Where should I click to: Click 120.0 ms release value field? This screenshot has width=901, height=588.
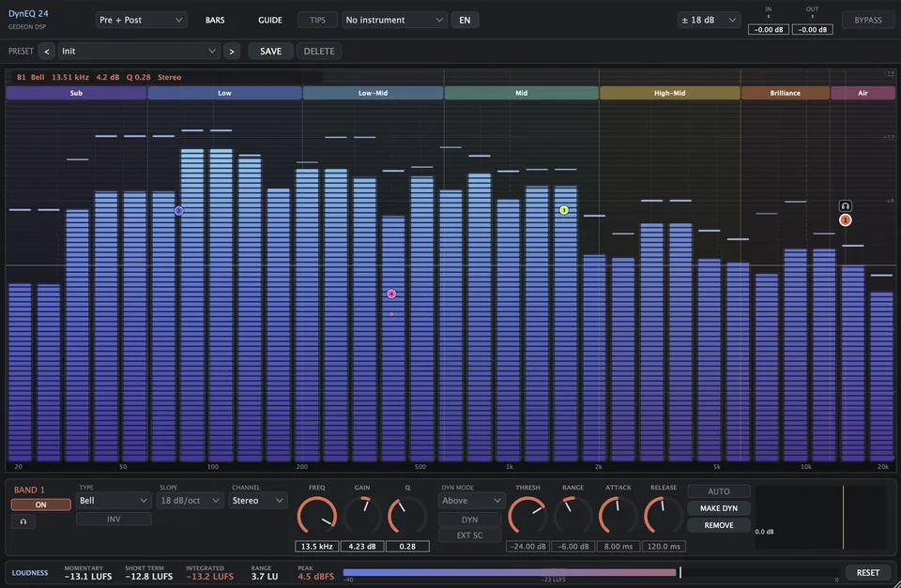click(664, 546)
